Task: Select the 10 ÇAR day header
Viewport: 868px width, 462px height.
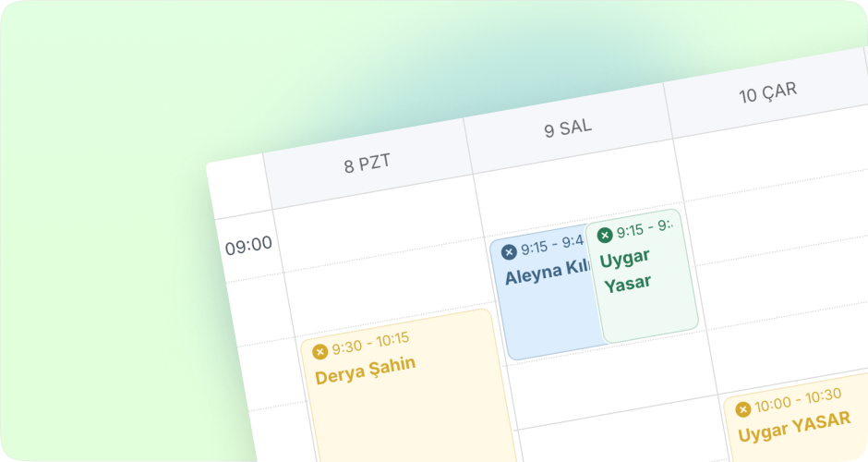Action: click(x=767, y=92)
